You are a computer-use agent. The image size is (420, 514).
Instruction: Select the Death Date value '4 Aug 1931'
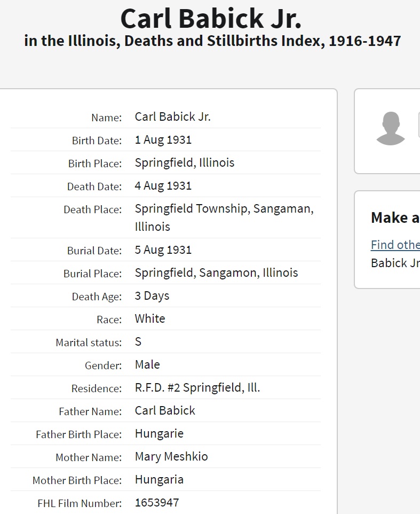point(163,186)
